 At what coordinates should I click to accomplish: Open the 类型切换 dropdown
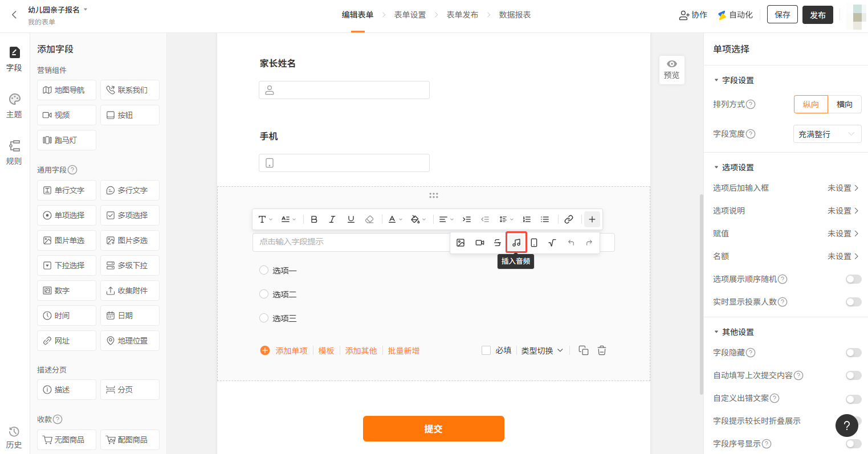coord(542,350)
